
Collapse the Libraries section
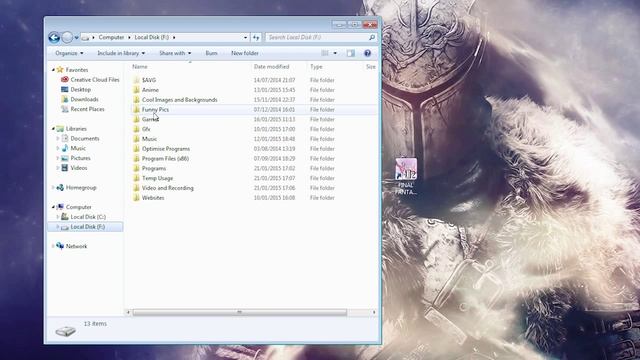point(53,129)
